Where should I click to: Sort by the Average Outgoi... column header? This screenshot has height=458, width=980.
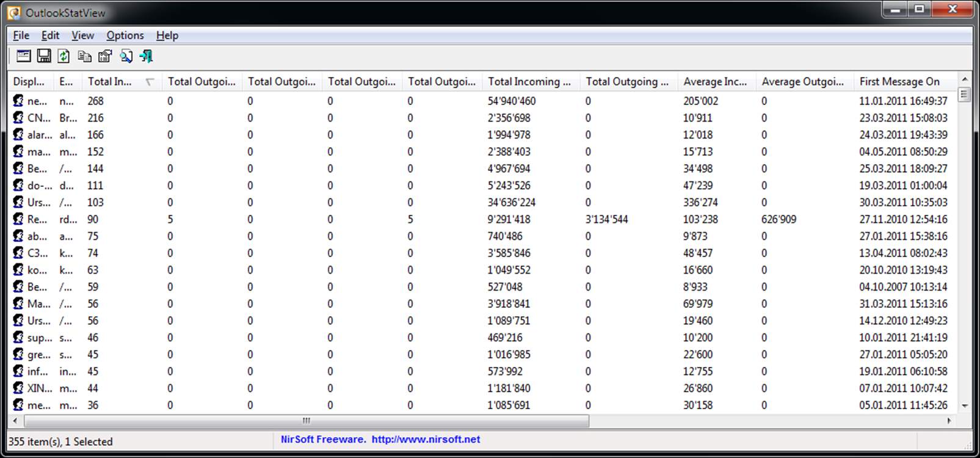[x=804, y=81]
